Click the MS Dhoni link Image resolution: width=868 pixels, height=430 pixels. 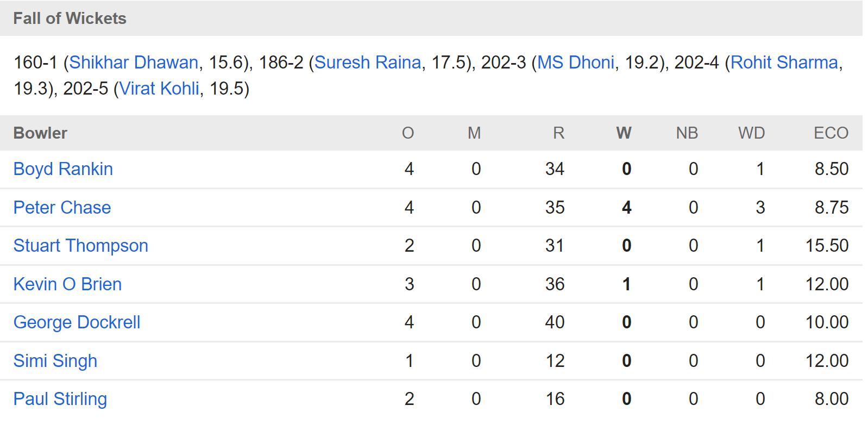click(x=576, y=63)
